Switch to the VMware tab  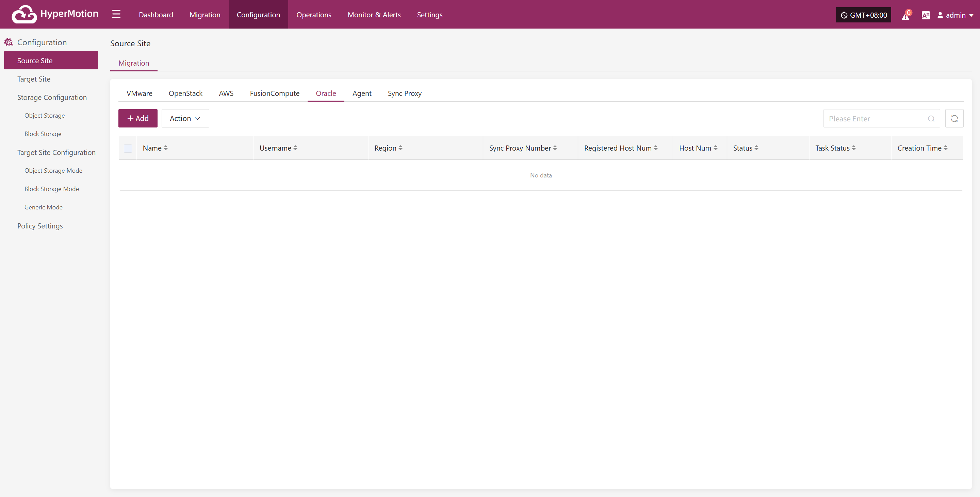click(x=139, y=93)
